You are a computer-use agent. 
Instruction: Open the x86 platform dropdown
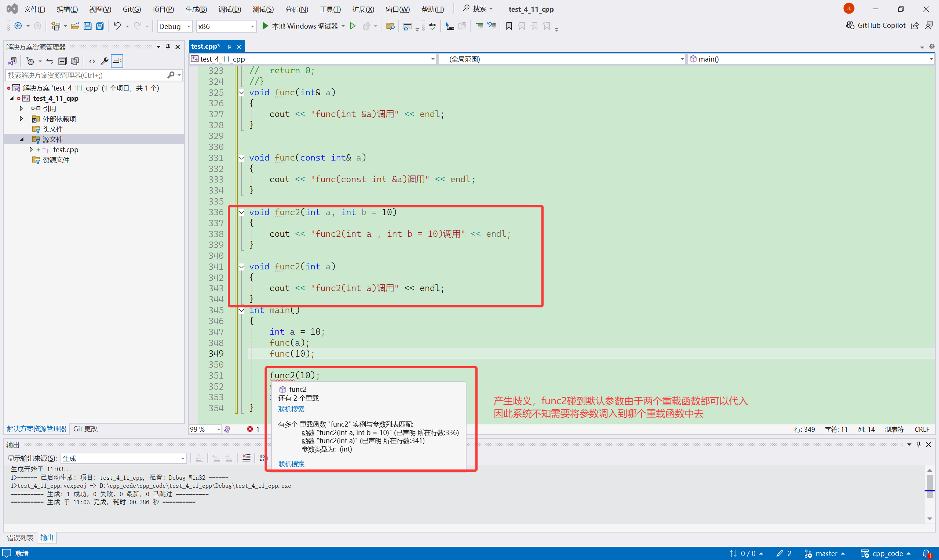(x=252, y=26)
